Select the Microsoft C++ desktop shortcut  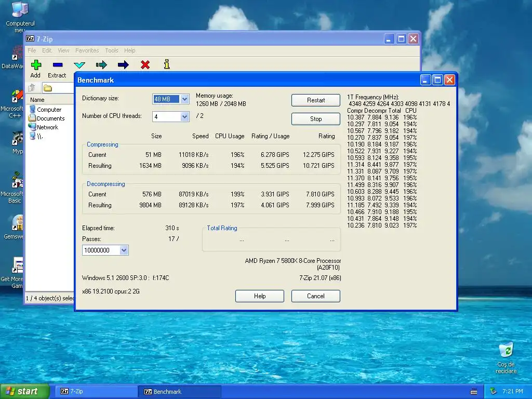click(x=12, y=104)
